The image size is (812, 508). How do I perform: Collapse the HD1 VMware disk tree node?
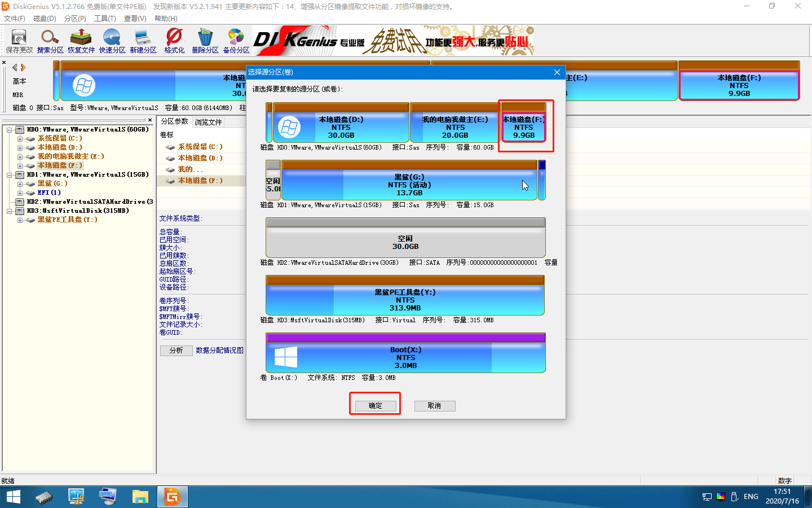pos(10,175)
